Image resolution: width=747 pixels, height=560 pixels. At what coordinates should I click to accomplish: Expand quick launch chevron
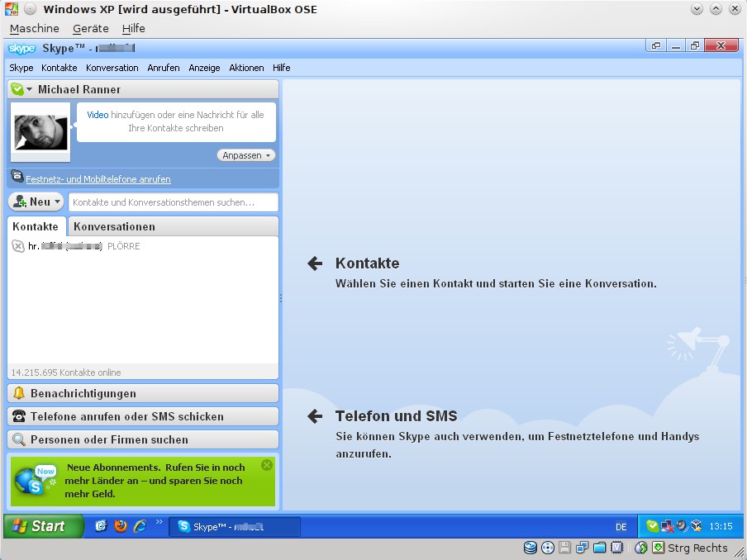[159, 522]
